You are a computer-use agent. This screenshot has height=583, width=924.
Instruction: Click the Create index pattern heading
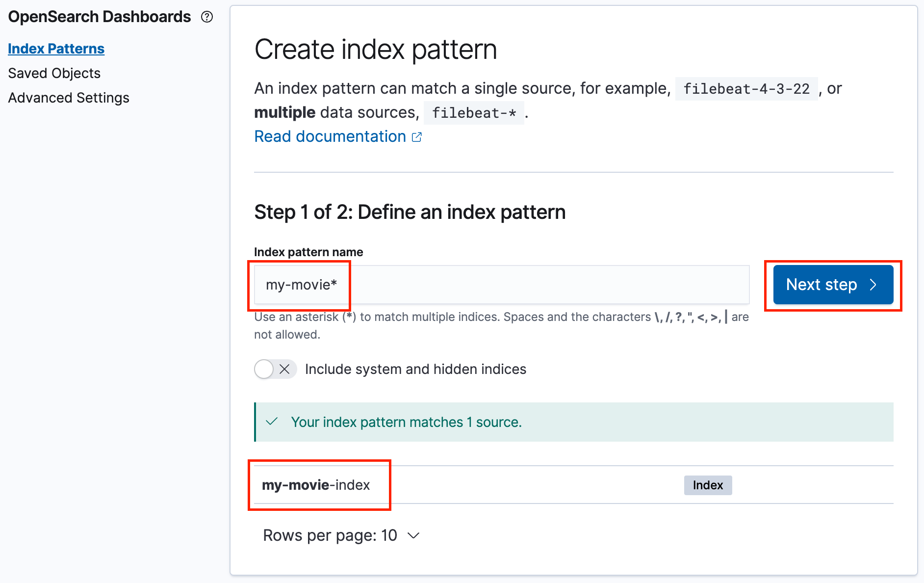point(376,50)
